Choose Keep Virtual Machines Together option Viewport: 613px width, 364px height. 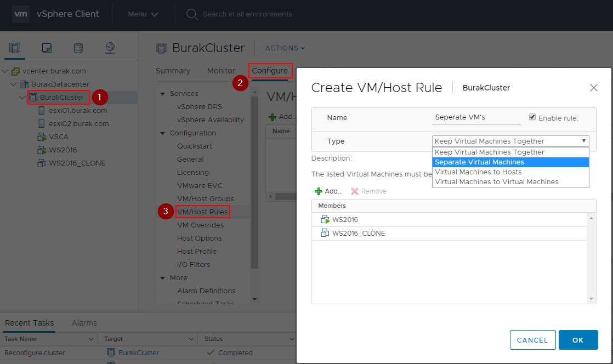coord(510,152)
